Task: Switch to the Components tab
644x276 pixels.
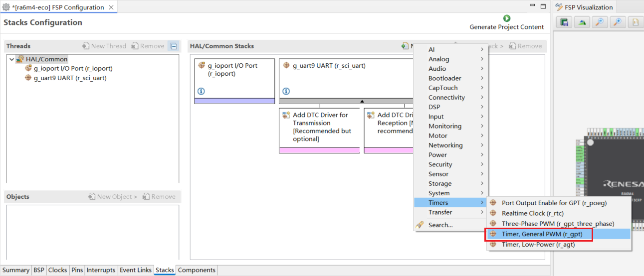Action: [x=197, y=270]
